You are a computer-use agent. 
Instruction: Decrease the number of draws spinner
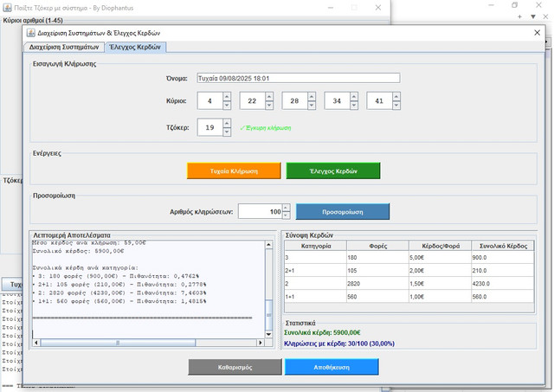coord(287,215)
